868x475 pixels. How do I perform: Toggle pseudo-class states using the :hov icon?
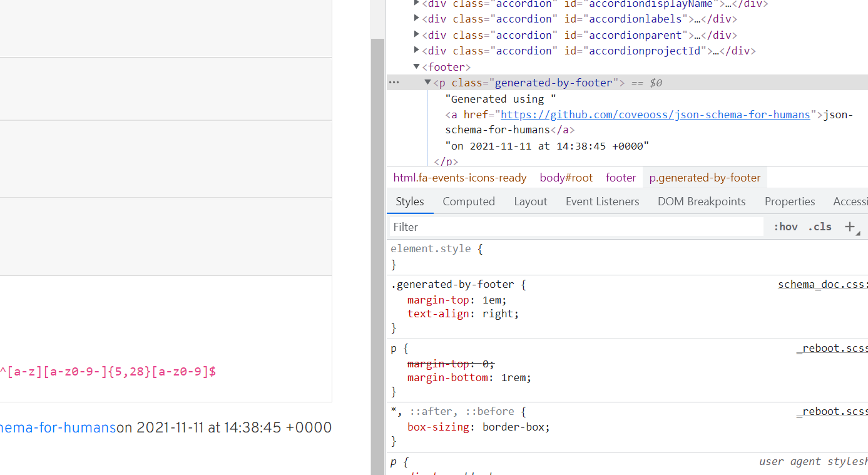pyautogui.click(x=785, y=227)
